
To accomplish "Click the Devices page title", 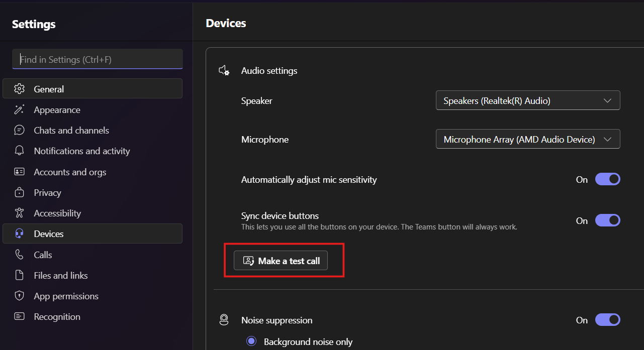I will [x=226, y=23].
